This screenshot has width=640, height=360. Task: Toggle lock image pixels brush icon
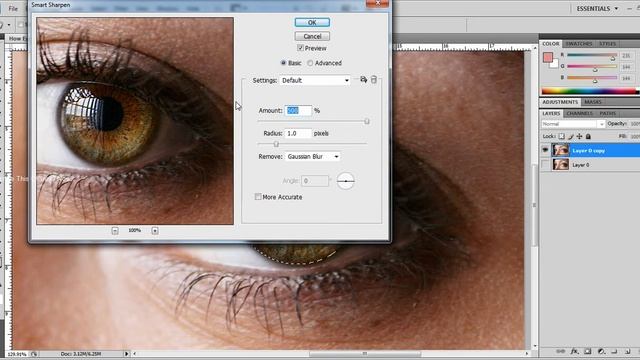tap(571, 136)
